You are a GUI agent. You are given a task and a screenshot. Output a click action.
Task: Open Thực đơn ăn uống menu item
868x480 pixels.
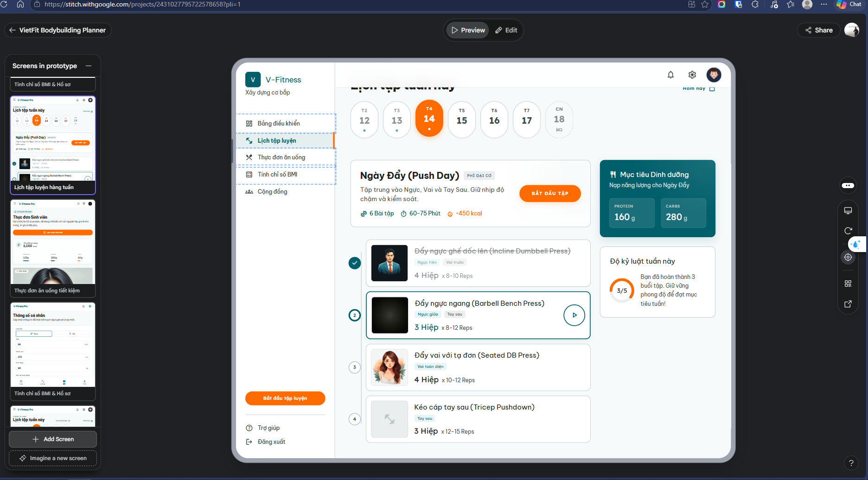(x=286, y=158)
